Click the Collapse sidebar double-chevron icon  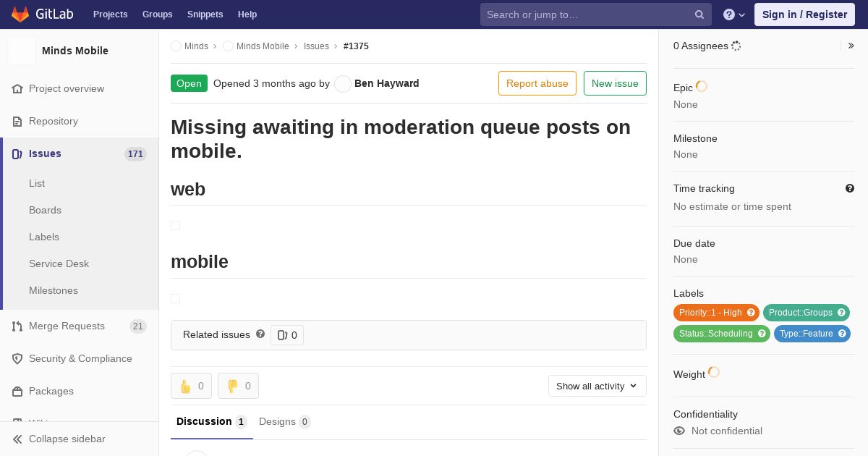17,439
